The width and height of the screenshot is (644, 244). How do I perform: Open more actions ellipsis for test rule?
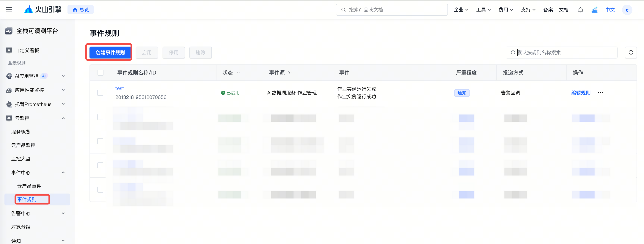[601, 93]
